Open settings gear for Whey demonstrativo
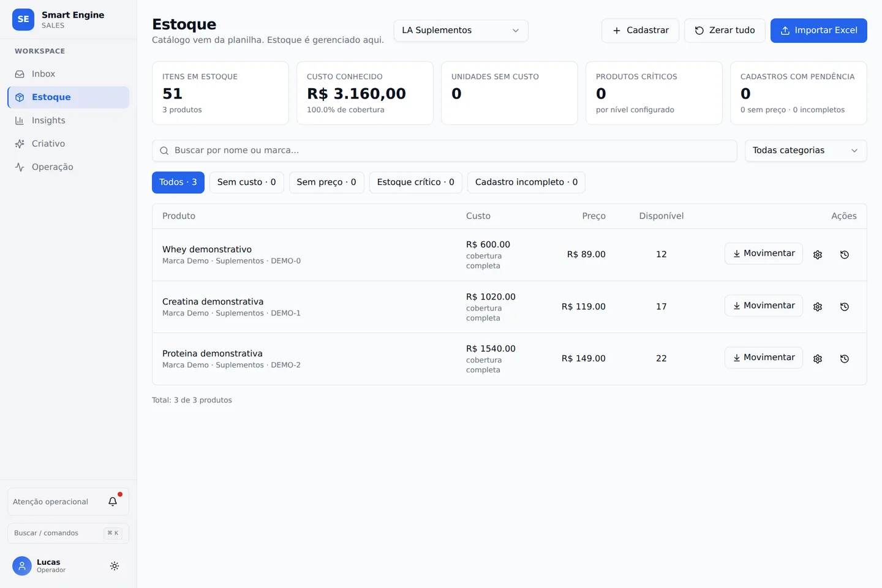 coord(818,255)
